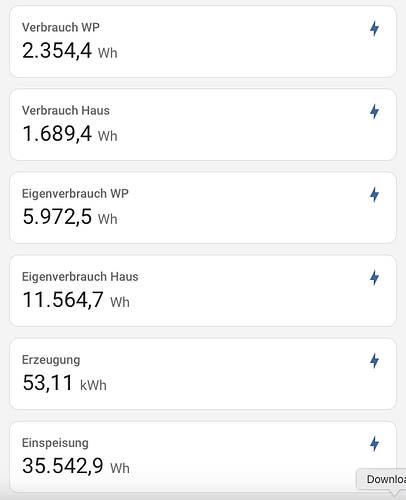Click the lightning icon on Eigenverbrauch WP card
Viewport: 406px width, 500px height.
pos(374,194)
